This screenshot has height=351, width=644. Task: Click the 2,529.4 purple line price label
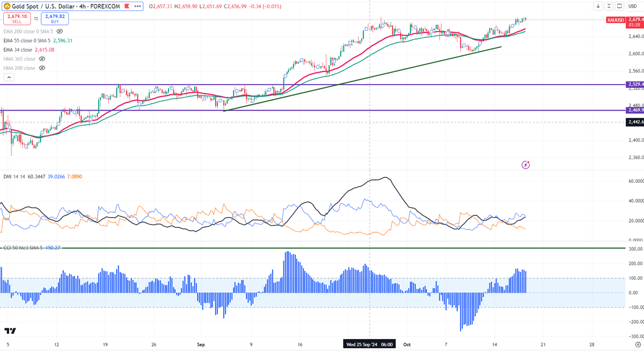pos(635,84)
